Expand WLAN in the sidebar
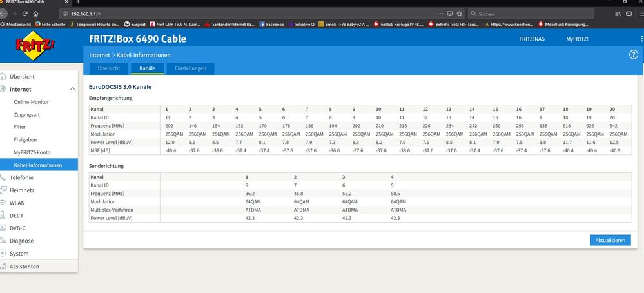Viewport: 644px width, 293px height. [17, 203]
